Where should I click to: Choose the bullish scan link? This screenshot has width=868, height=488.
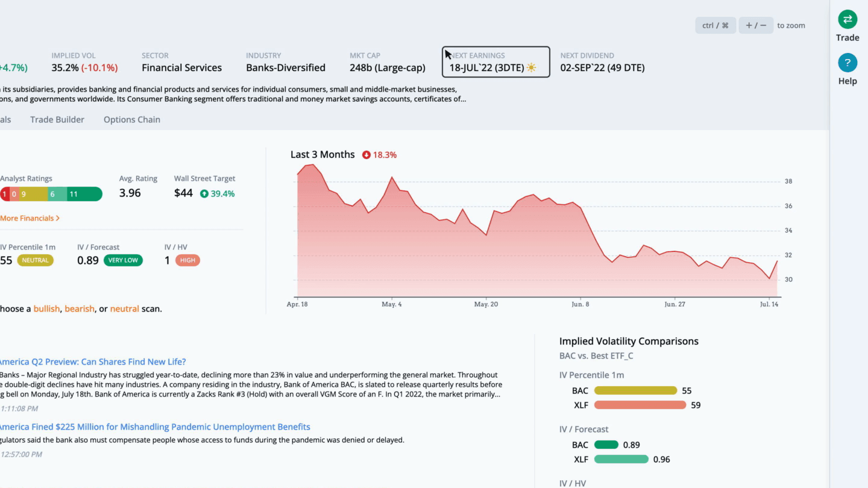46,308
